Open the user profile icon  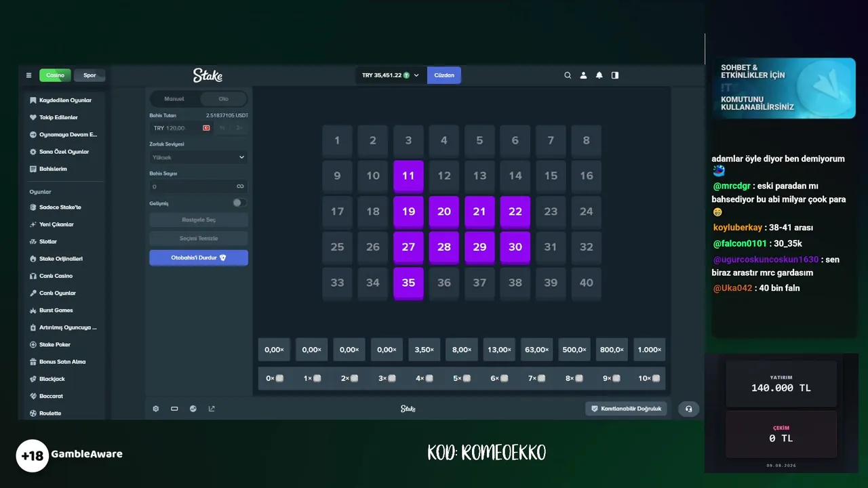pos(583,75)
